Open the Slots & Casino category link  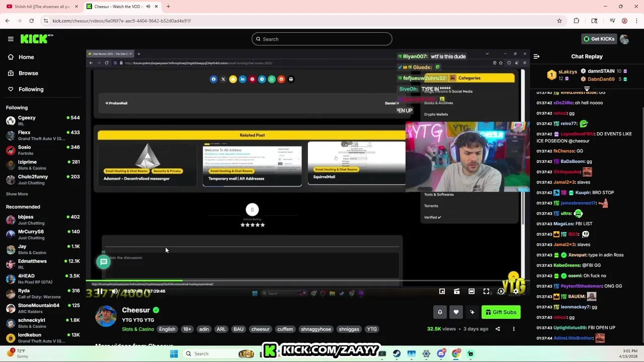pos(138,329)
